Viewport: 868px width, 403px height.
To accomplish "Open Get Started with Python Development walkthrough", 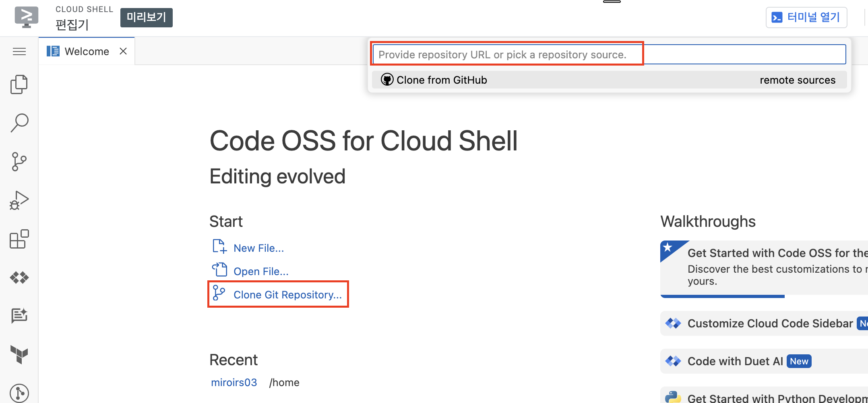I will pos(764,396).
